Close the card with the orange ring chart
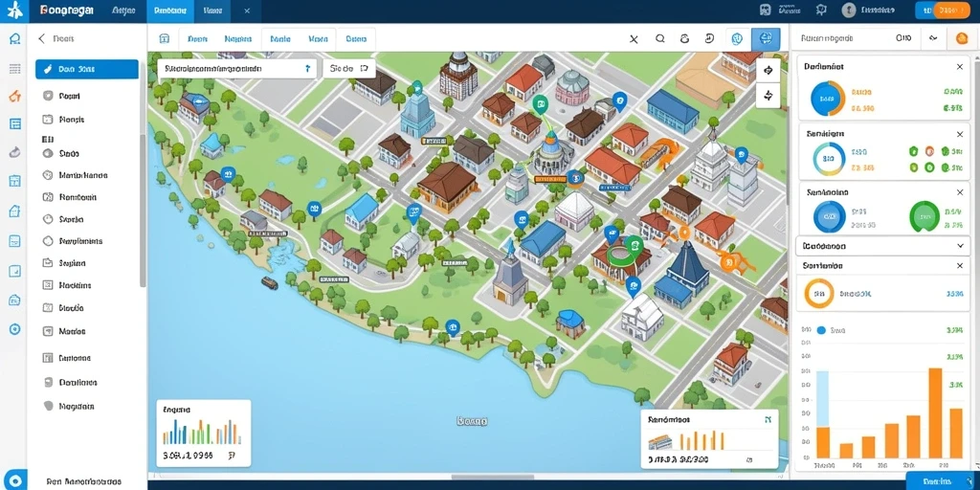The height and width of the screenshot is (490, 980). click(x=960, y=266)
